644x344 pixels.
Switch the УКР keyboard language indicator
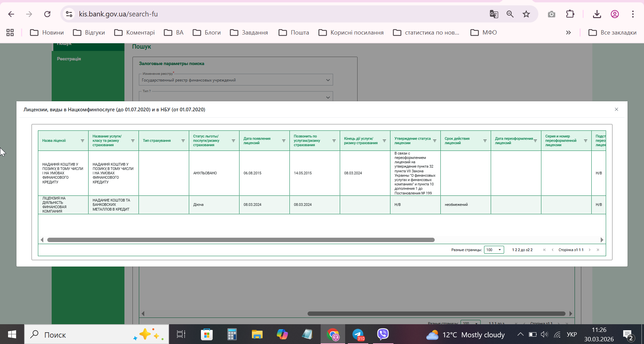tap(572, 334)
